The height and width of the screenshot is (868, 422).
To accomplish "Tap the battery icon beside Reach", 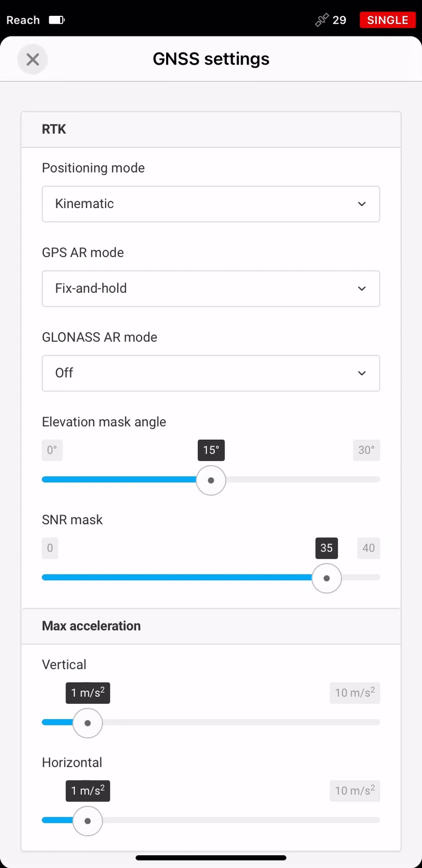I will 56,20.
